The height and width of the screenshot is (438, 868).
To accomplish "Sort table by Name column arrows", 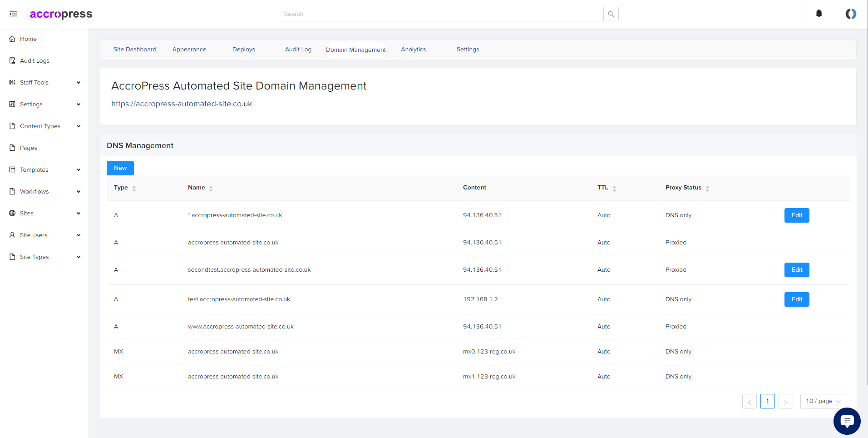I will (x=211, y=188).
